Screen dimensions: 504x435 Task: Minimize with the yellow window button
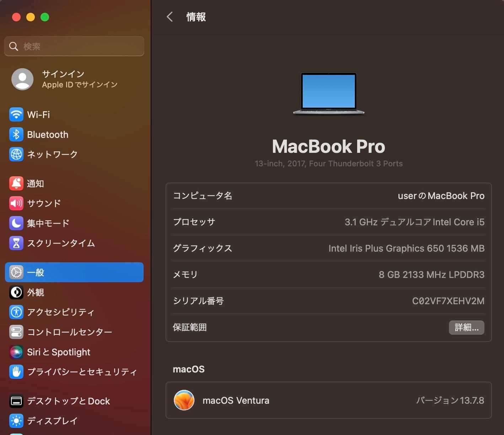31,17
